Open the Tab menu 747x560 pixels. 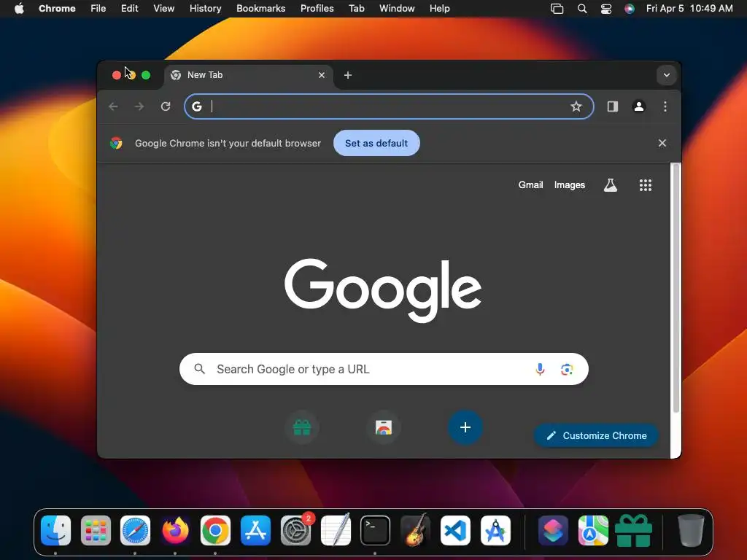[x=356, y=8]
